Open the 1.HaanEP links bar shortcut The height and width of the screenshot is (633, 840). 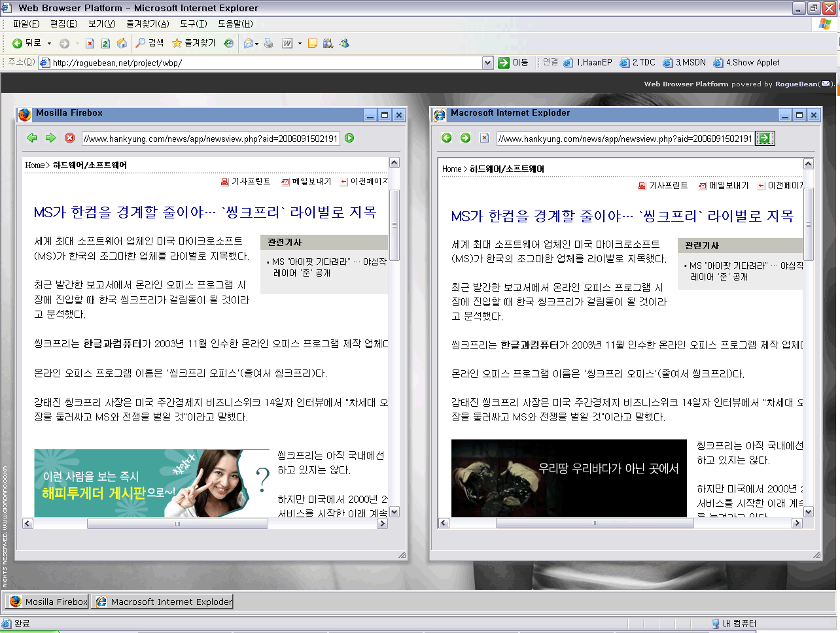coord(587,63)
